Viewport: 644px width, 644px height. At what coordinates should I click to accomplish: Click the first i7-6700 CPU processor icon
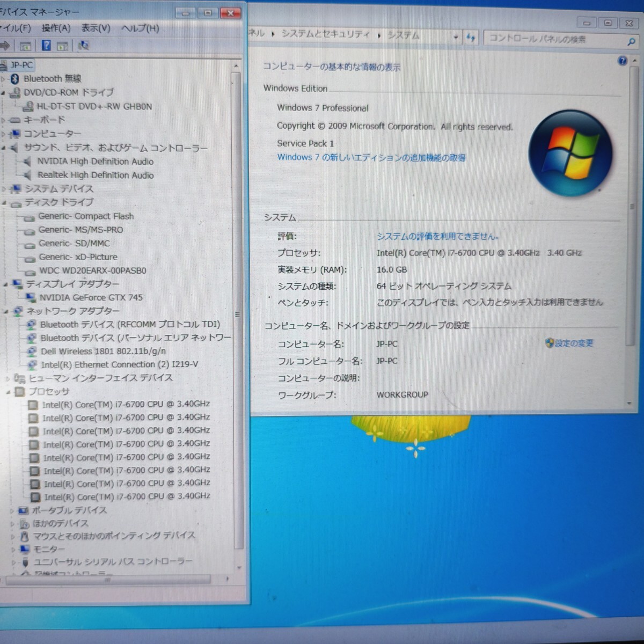point(33,405)
